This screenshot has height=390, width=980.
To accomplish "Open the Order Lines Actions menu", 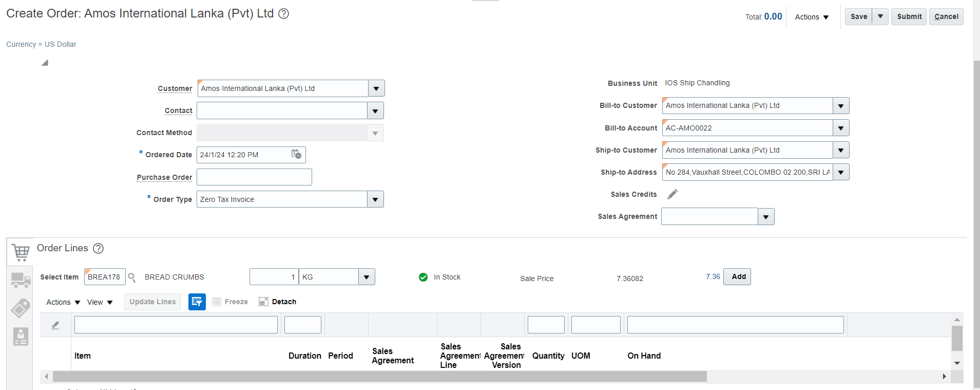I will point(63,302).
